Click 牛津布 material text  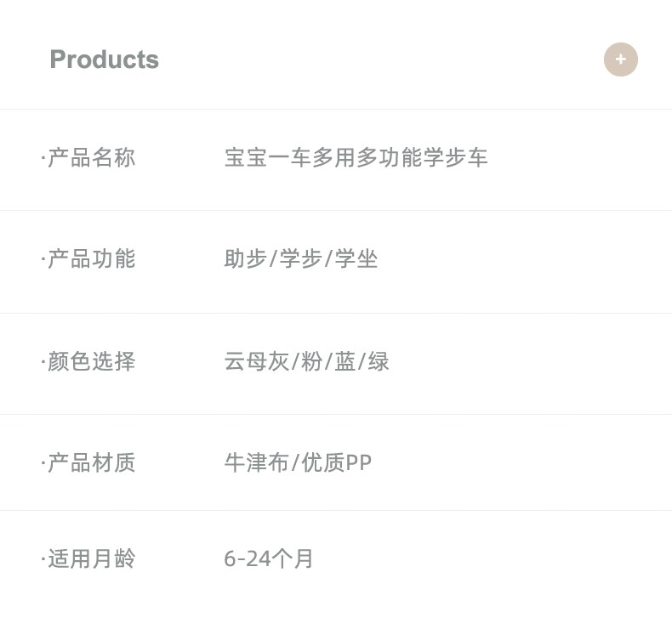(x=257, y=462)
